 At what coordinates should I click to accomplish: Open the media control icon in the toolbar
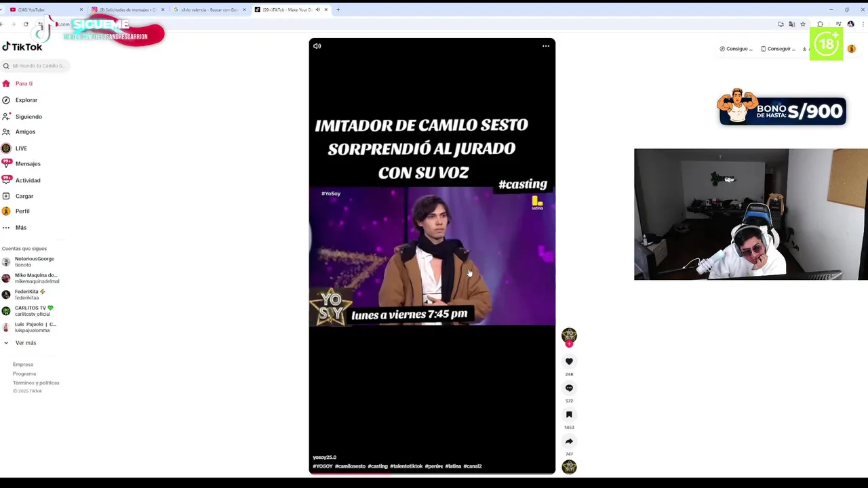coord(839,24)
